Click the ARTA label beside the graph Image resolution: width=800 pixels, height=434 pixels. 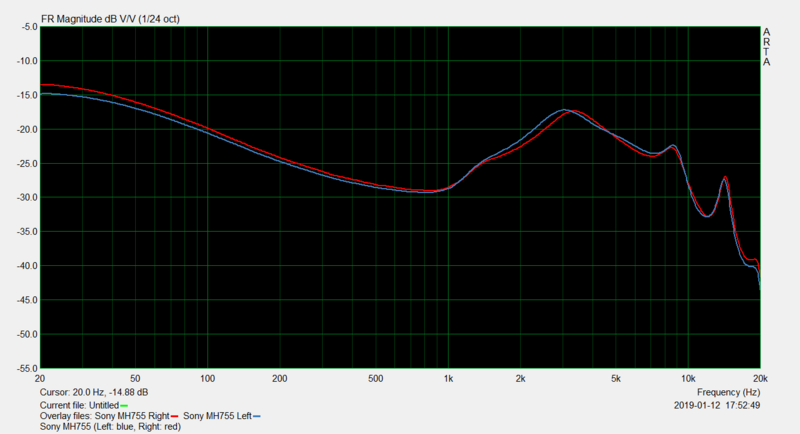766,47
